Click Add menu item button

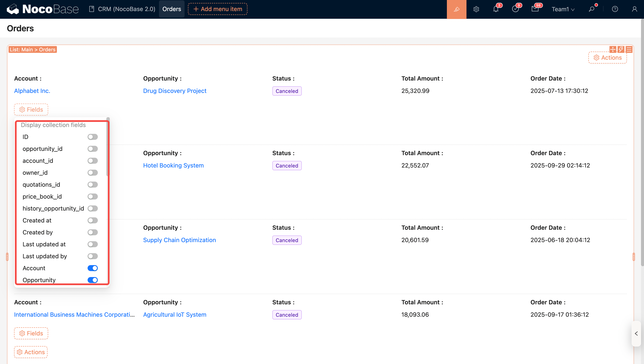[218, 9]
